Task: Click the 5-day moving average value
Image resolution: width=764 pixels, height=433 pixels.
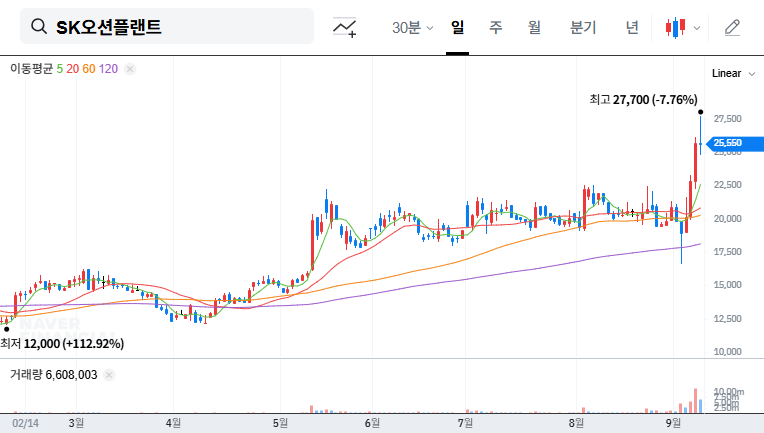Action: 59,69
